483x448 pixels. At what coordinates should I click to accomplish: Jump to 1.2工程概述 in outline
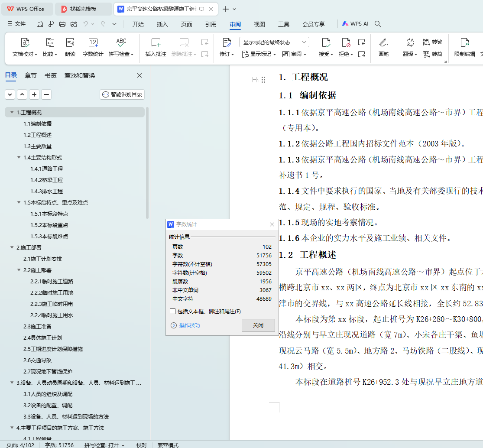point(38,135)
